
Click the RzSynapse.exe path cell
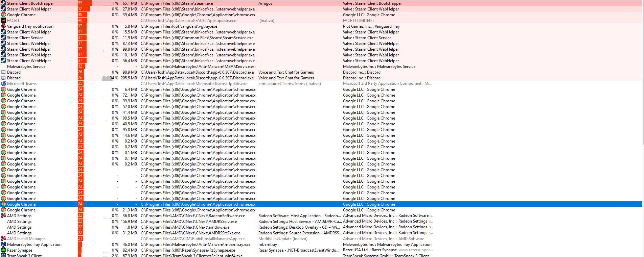[x=188, y=250]
